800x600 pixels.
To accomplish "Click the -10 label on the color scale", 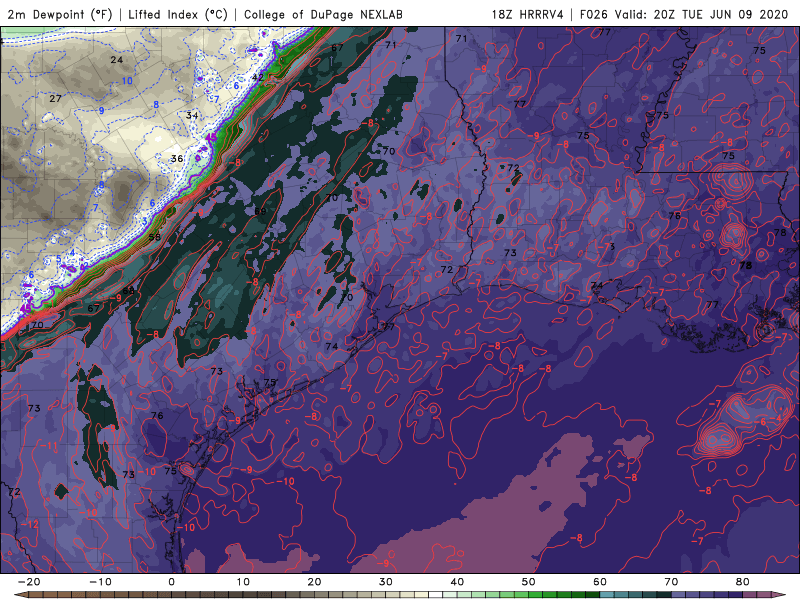I will (x=100, y=582).
